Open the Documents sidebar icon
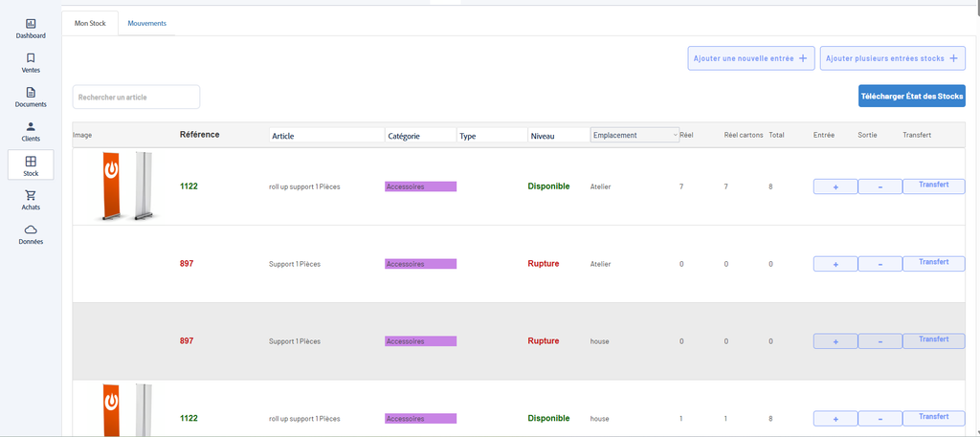The image size is (980, 437). pyautogui.click(x=31, y=93)
